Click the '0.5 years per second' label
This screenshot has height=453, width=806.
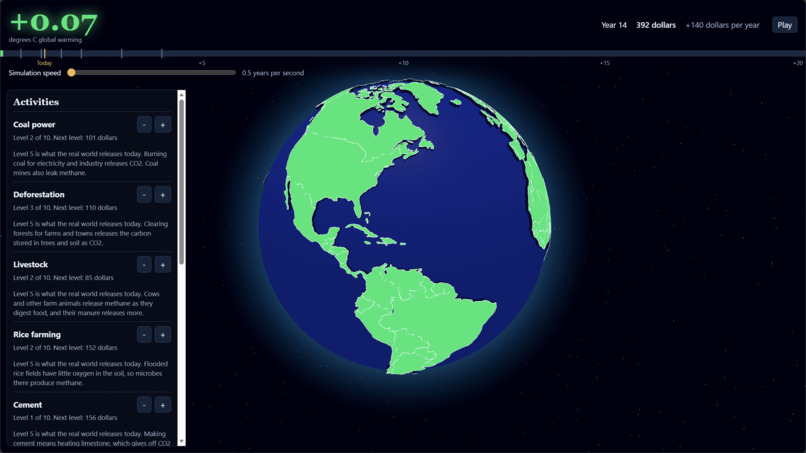tap(273, 73)
